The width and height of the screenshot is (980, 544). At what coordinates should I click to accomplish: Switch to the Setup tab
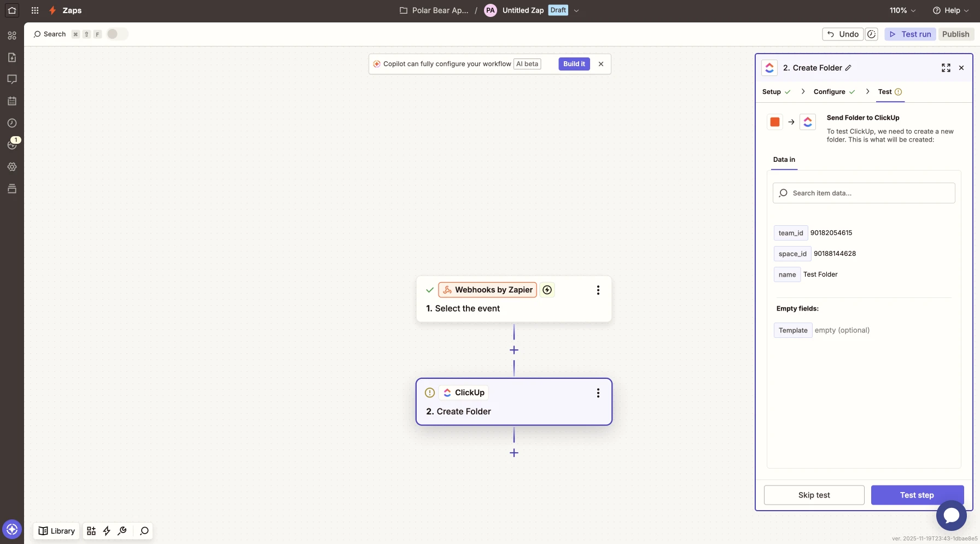pyautogui.click(x=771, y=92)
